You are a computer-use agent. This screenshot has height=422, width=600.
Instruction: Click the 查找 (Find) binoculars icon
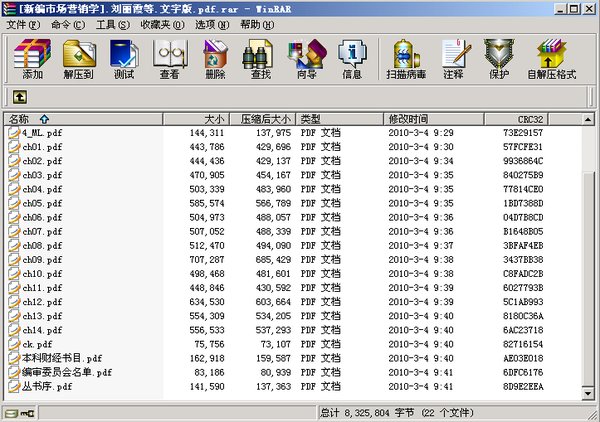tap(261, 58)
